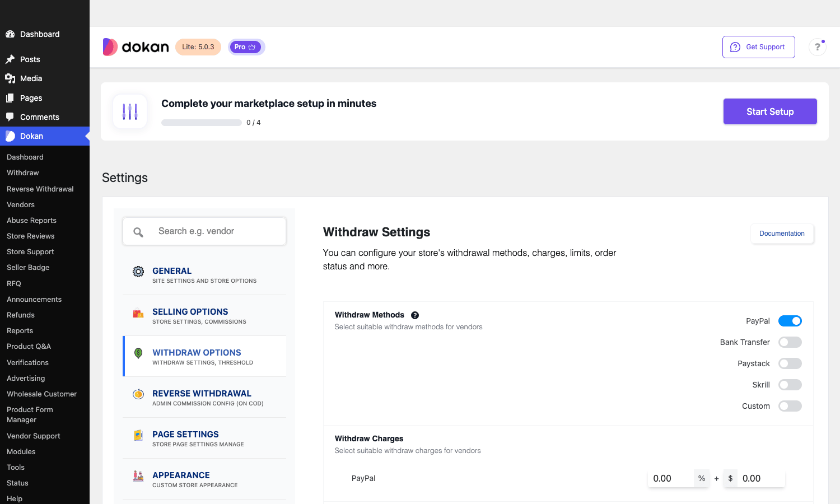Screen dimensions: 840x504
Task: Click the Appearance people icon
Action: coord(138,476)
